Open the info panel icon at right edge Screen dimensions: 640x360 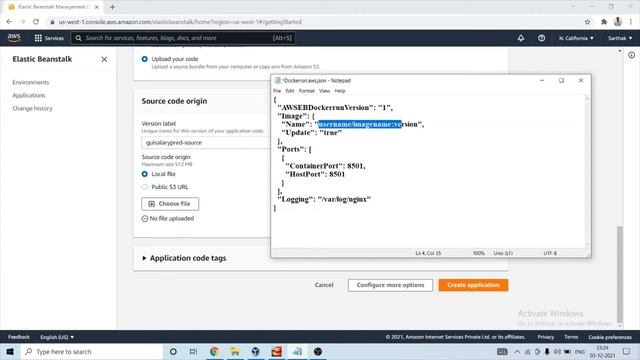coord(631,55)
